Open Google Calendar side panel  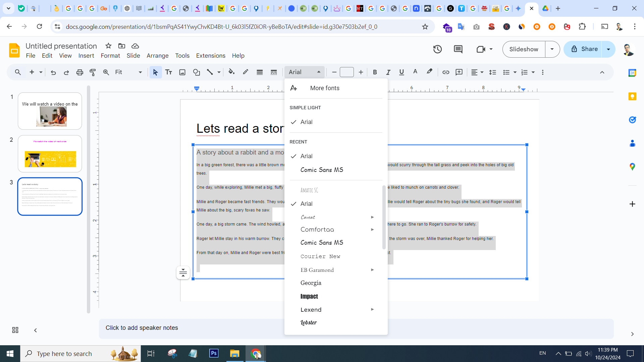click(632, 73)
